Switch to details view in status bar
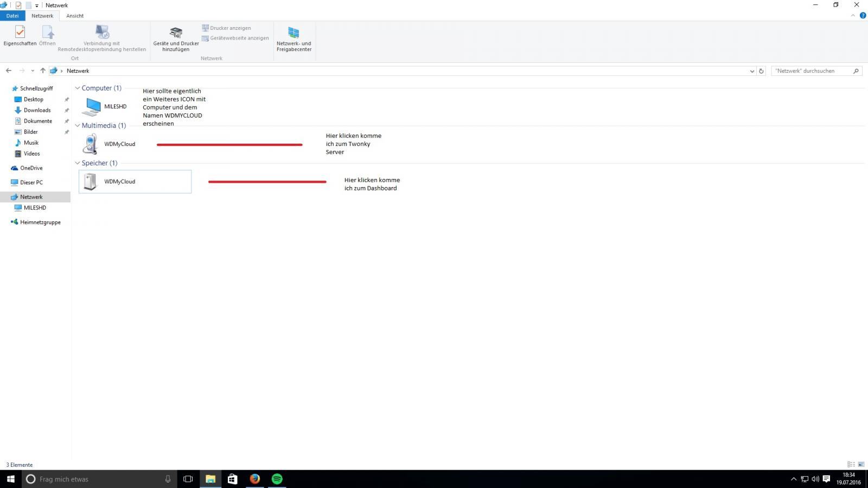This screenshot has height=488, width=868. pyautogui.click(x=851, y=465)
